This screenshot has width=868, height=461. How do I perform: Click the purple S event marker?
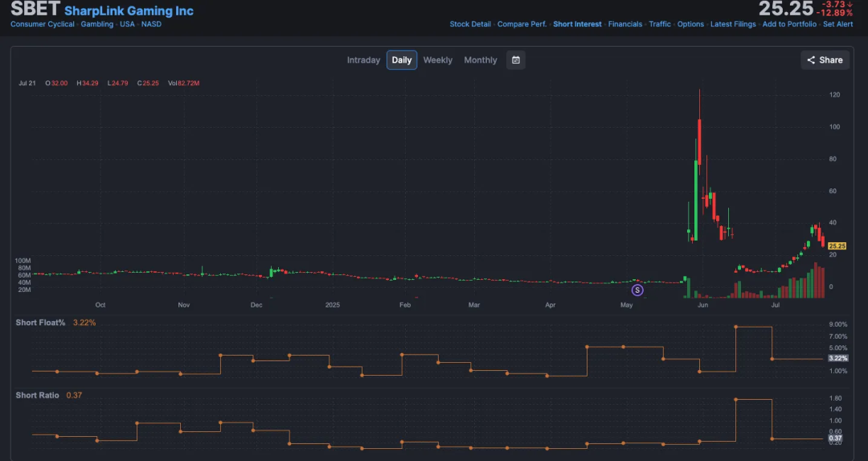tap(637, 290)
